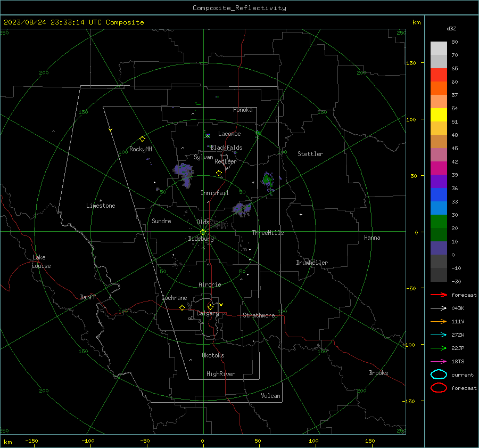Click the yellow diamond marker above Calgary

click(210, 307)
